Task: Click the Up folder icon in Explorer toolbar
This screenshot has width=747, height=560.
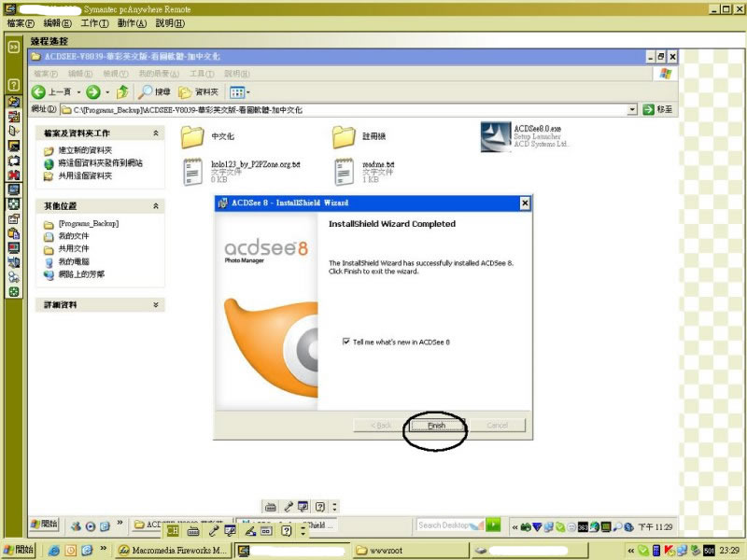Action: pyautogui.click(x=123, y=91)
